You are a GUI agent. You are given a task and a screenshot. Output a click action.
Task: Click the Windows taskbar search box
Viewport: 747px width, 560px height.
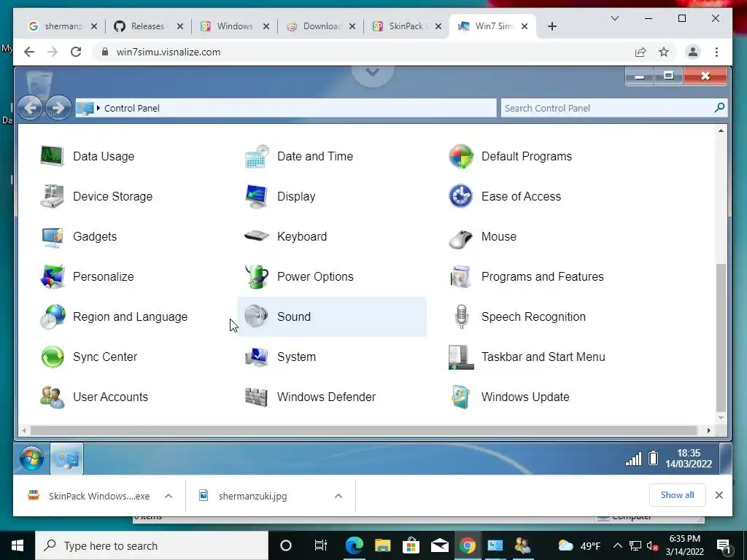point(152,545)
